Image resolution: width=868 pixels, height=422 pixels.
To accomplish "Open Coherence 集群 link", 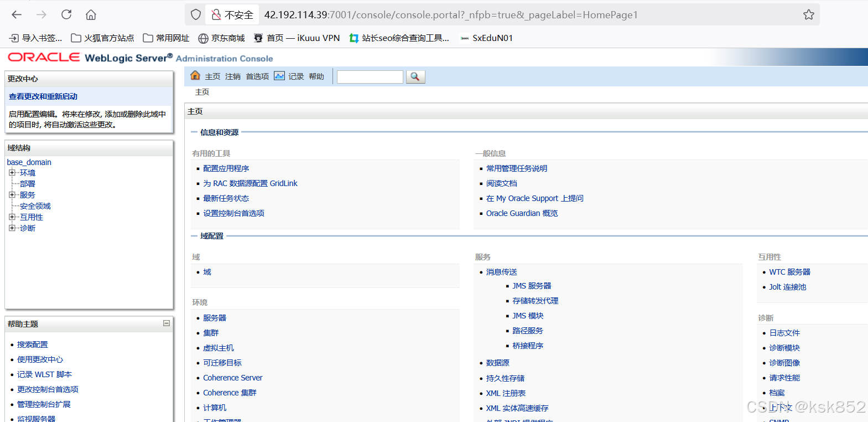I will pos(230,393).
